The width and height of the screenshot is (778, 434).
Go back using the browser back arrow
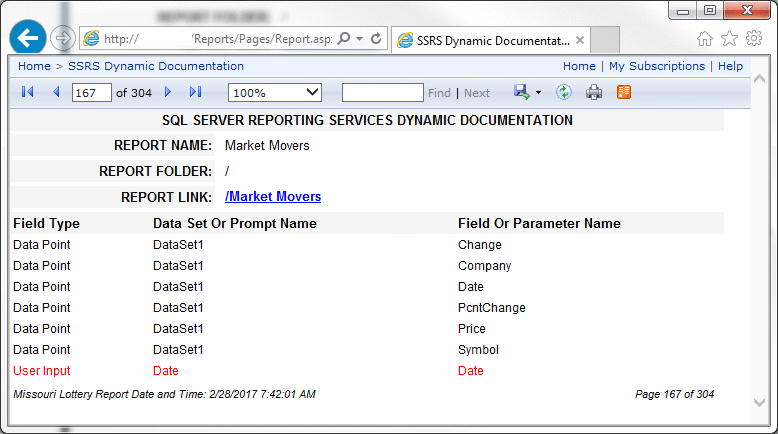tap(28, 38)
